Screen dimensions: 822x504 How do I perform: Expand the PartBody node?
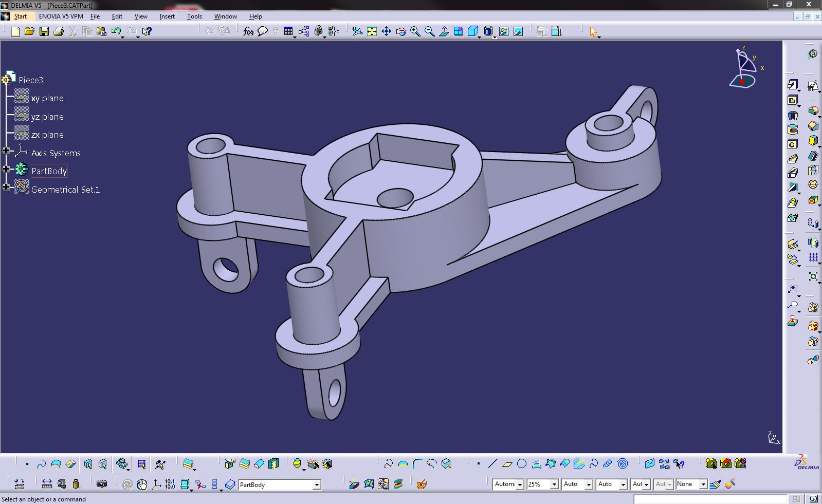6,169
